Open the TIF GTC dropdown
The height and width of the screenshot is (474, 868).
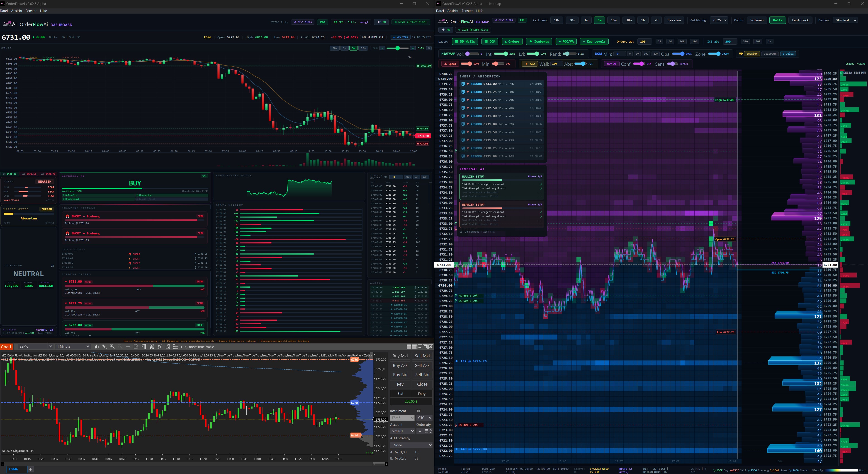424,418
